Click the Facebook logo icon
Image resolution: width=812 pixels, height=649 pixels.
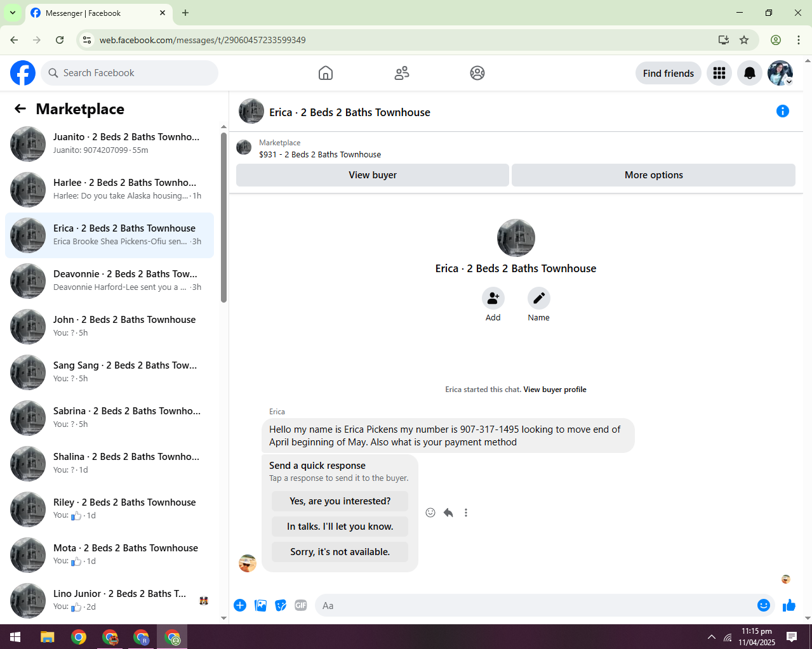coord(23,73)
